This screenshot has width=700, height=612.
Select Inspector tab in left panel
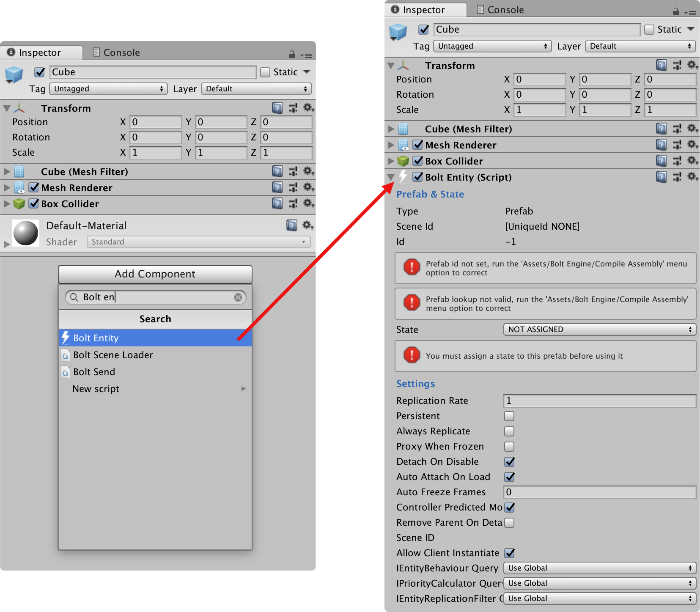coord(41,52)
